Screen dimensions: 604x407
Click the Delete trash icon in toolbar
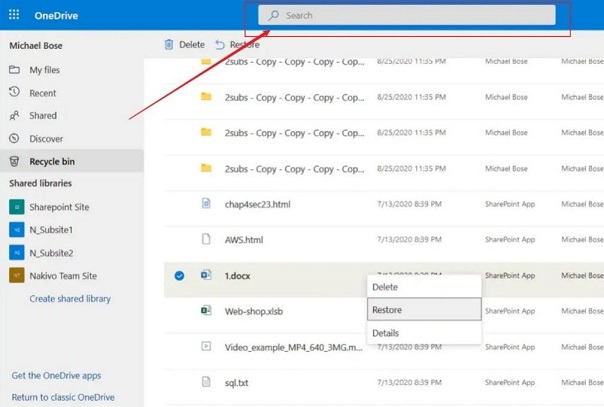click(x=169, y=45)
